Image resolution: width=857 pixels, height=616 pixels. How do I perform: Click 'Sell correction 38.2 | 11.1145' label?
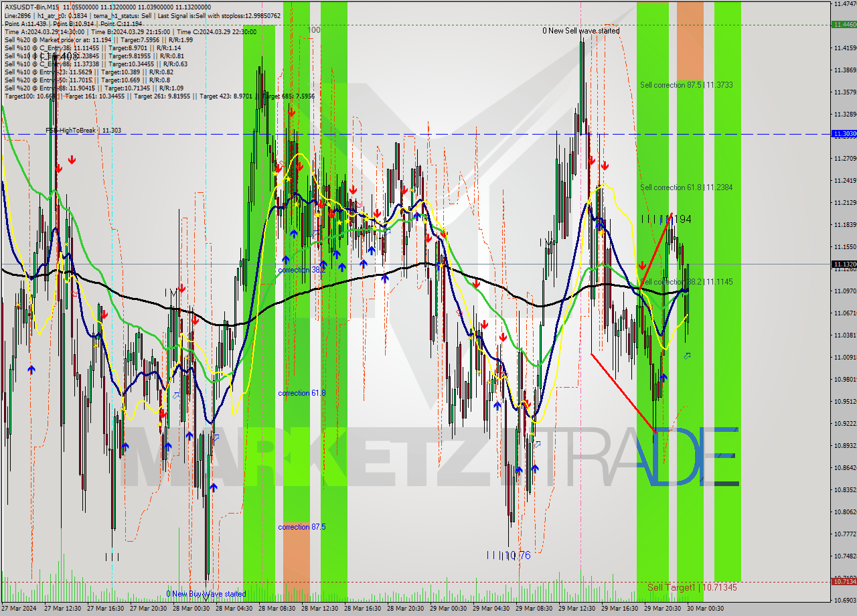tap(686, 282)
